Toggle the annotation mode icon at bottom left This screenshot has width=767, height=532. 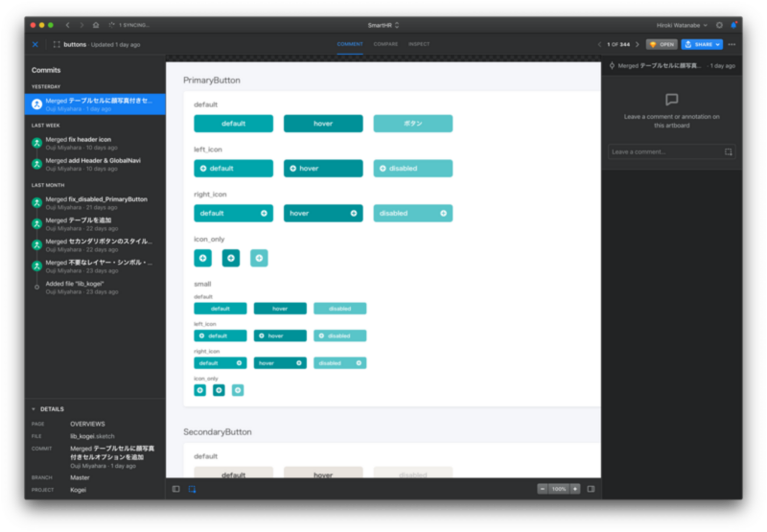pyautogui.click(x=191, y=488)
